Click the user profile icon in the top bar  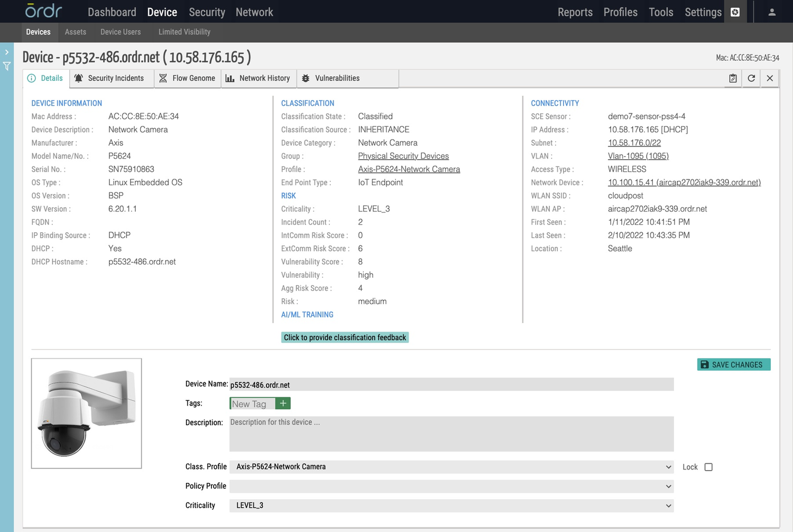pos(771,11)
